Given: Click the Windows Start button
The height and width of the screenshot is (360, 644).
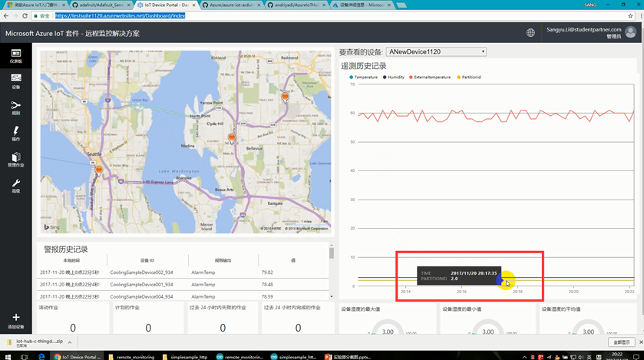Looking at the screenshot, I should pos(8,356).
